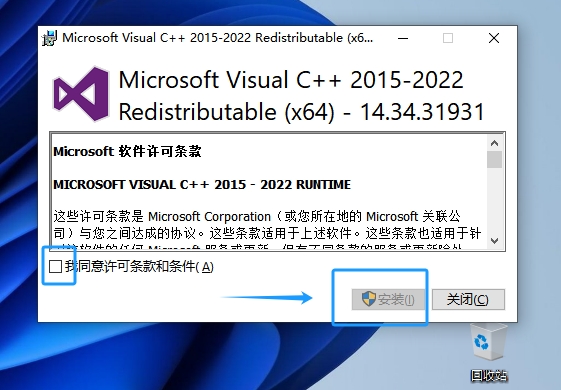The height and width of the screenshot is (390, 561).
Task: Check the license agreement checkbox
Action: (55, 267)
